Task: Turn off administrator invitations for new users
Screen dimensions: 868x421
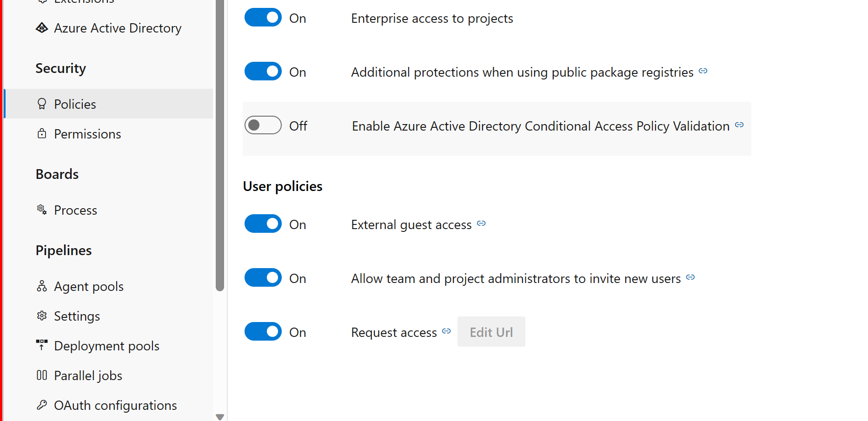Action: [x=263, y=277]
